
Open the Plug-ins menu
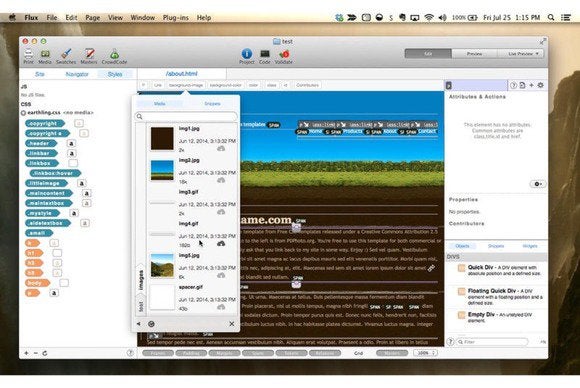176,17
